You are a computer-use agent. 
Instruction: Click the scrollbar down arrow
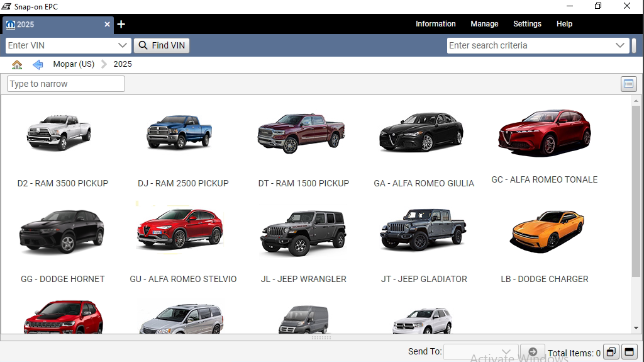point(636,328)
